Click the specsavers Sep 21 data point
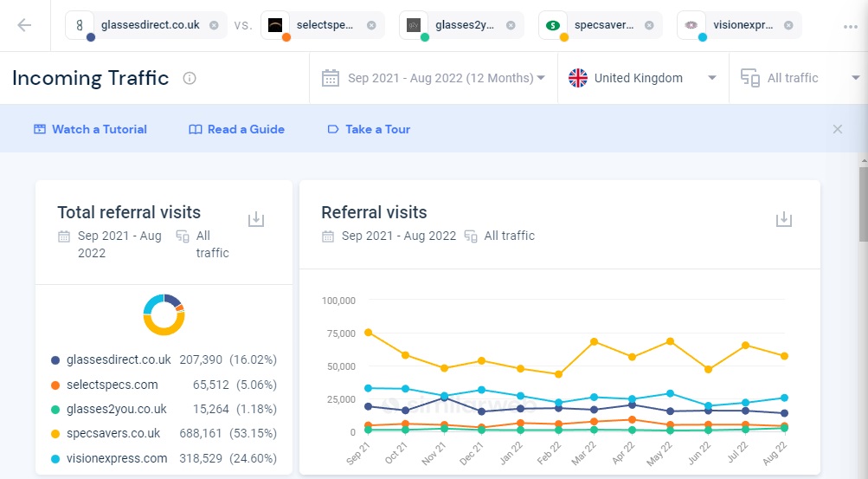 pyautogui.click(x=368, y=333)
